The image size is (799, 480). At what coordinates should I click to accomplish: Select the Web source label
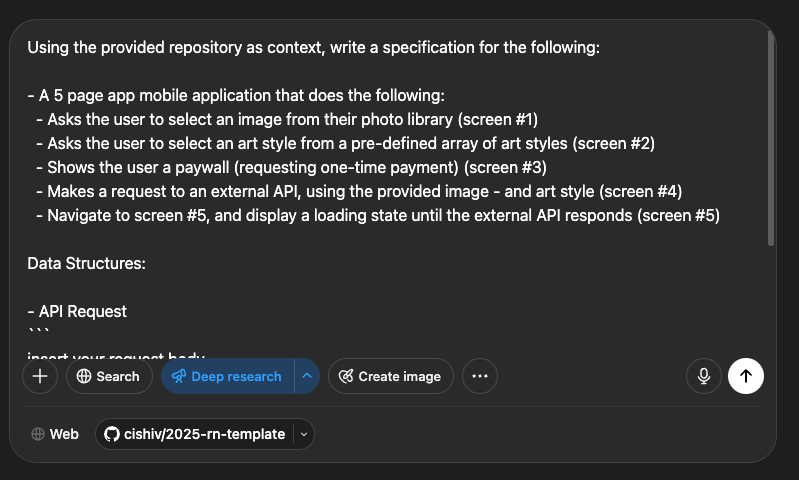coord(64,434)
